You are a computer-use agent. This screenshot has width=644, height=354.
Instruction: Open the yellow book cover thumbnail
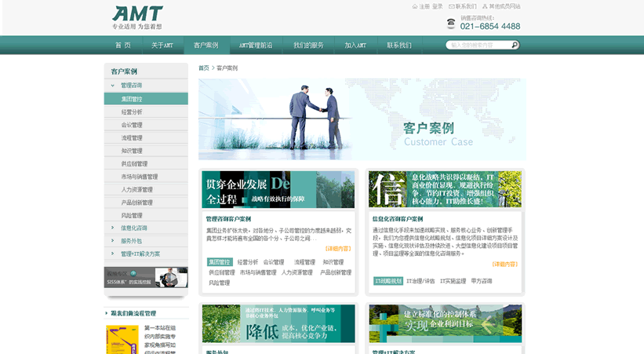pyautogui.click(x=122, y=339)
